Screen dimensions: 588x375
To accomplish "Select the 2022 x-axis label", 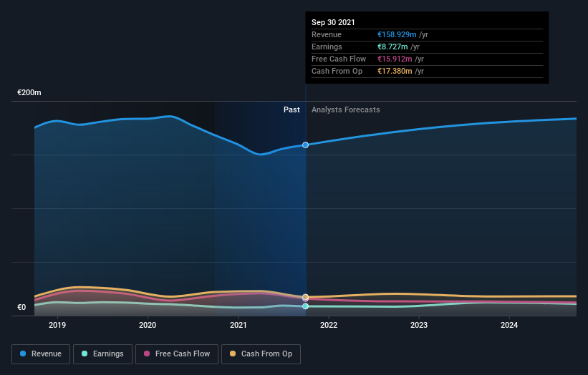I will pos(329,325).
